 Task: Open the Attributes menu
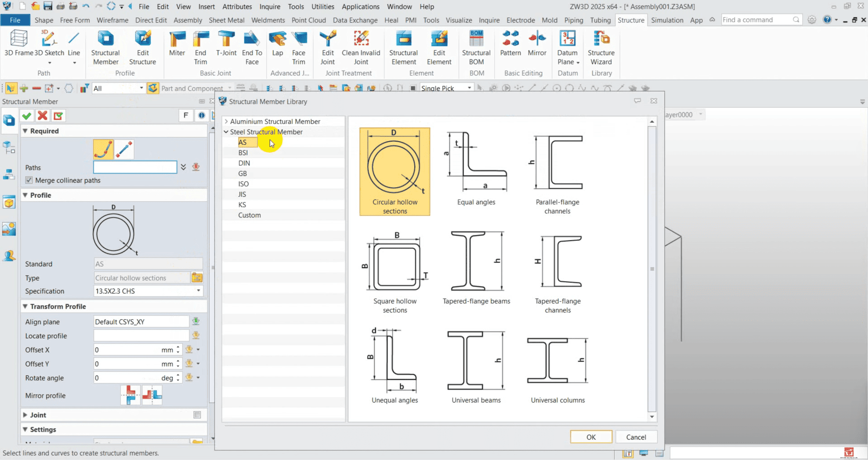pyautogui.click(x=237, y=7)
